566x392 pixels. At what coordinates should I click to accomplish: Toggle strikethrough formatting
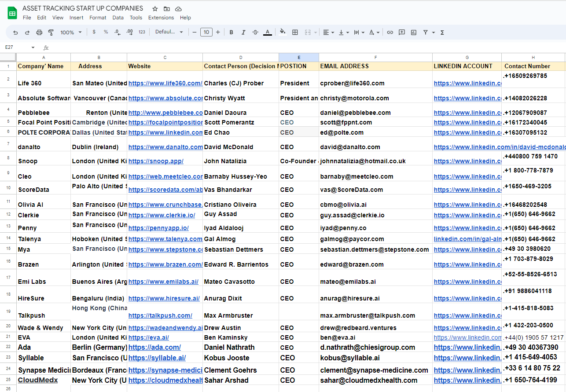[255, 32]
